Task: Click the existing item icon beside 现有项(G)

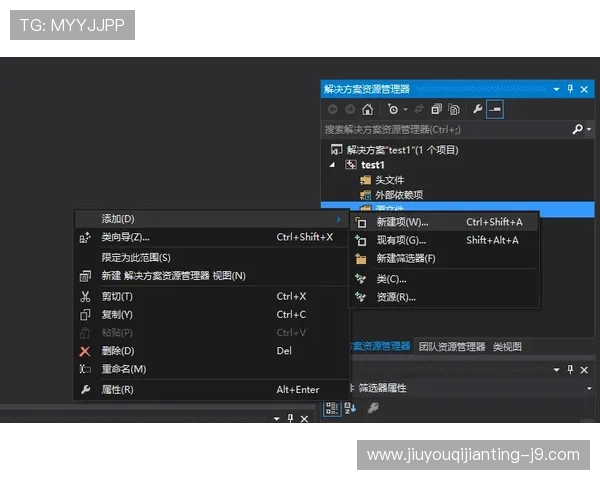Action: tap(360, 240)
